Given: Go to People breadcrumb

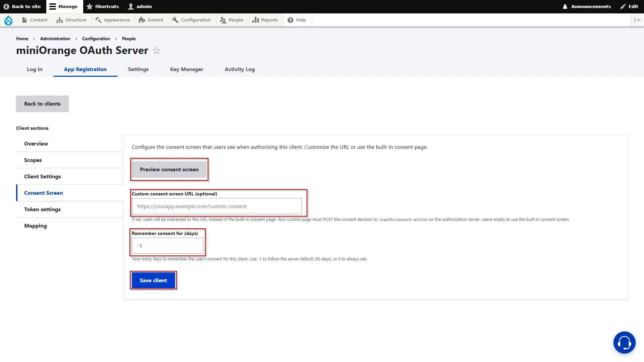Looking at the screenshot, I should click(129, 39).
